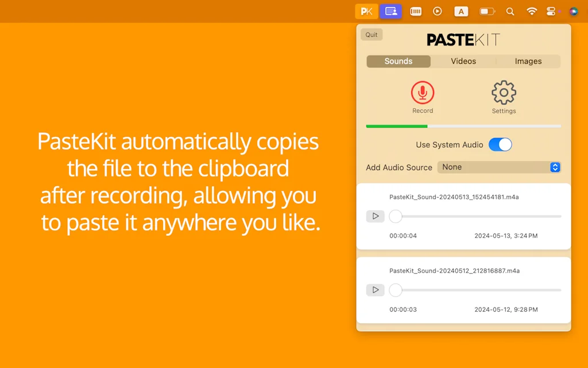
Task: Open Spotlight search from the menu bar
Action: point(510,11)
